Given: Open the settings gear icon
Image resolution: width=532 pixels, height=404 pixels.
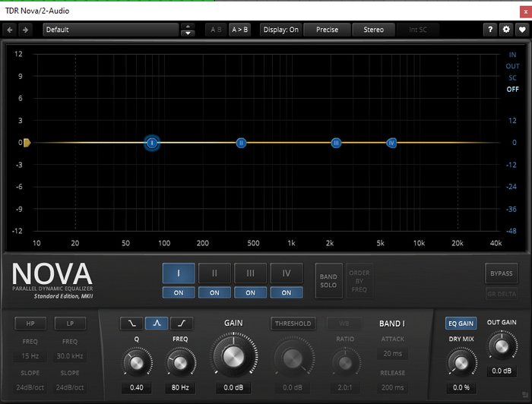Looking at the screenshot, I should pos(506,30).
